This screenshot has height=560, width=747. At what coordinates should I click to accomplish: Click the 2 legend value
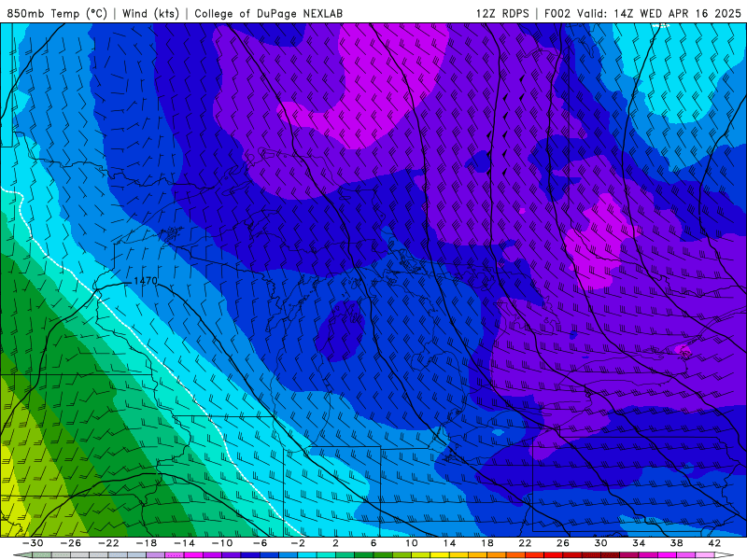click(x=335, y=543)
